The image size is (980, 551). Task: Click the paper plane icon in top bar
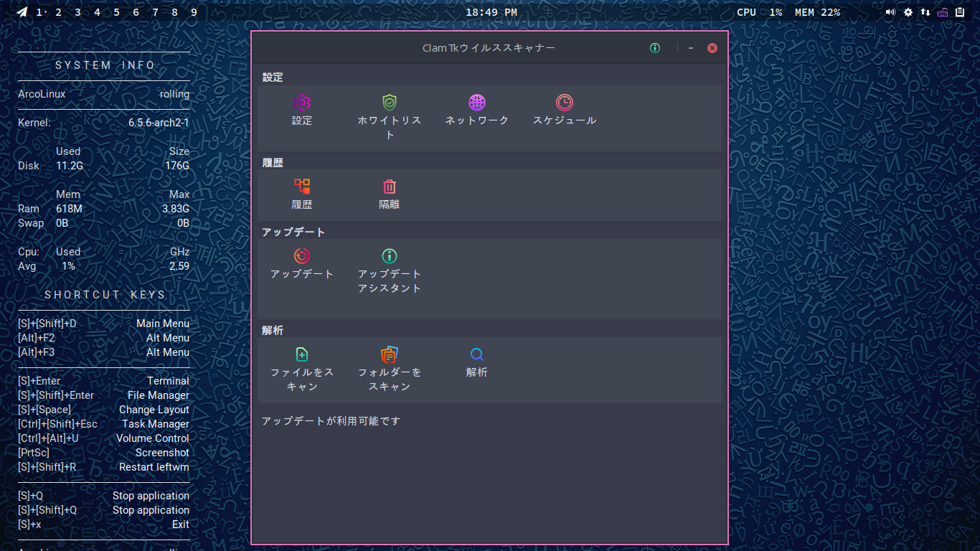(22, 12)
